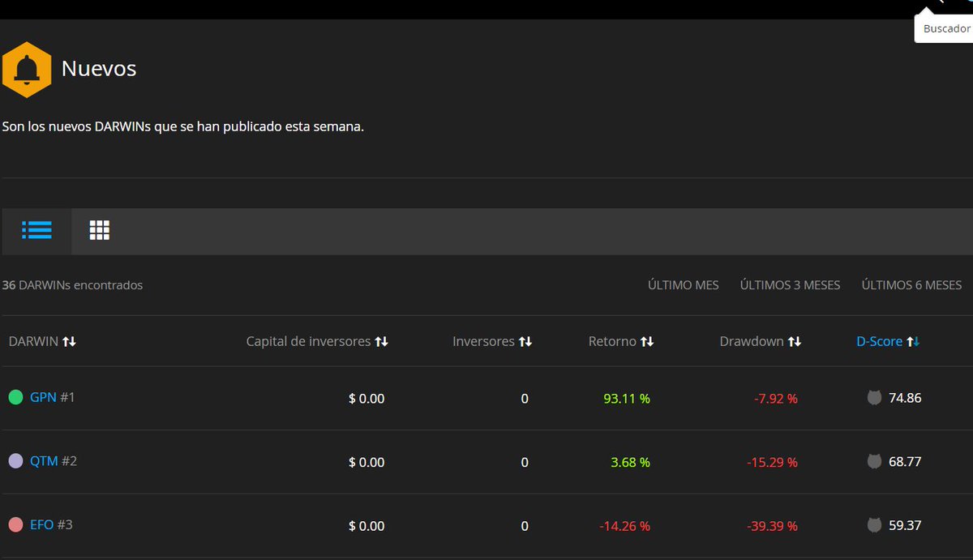
Task: Click the $ 0.00 capital for EFO
Action: pyautogui.click(x=366, y=526)
